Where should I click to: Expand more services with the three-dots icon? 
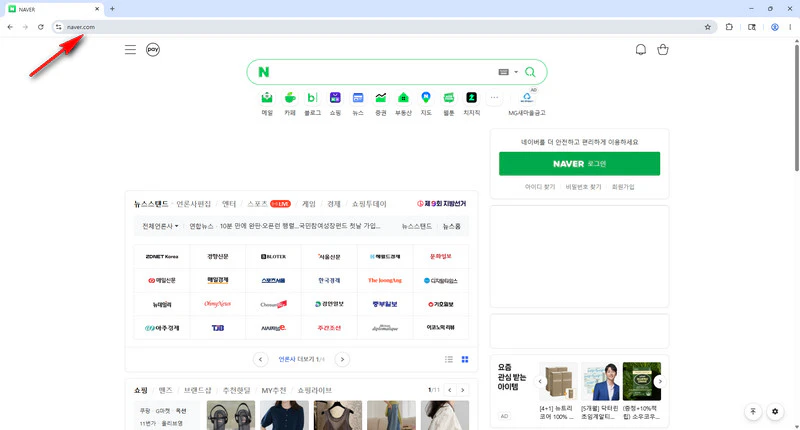point(494,97)
